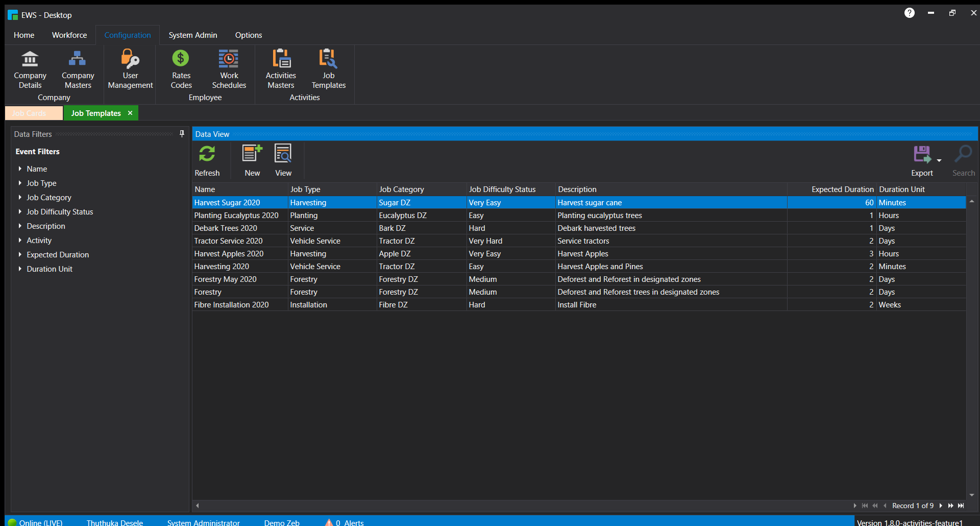Open the Configuration ribbon tab
The width and height of the screenshot is (980, 526).
[128, 35]
